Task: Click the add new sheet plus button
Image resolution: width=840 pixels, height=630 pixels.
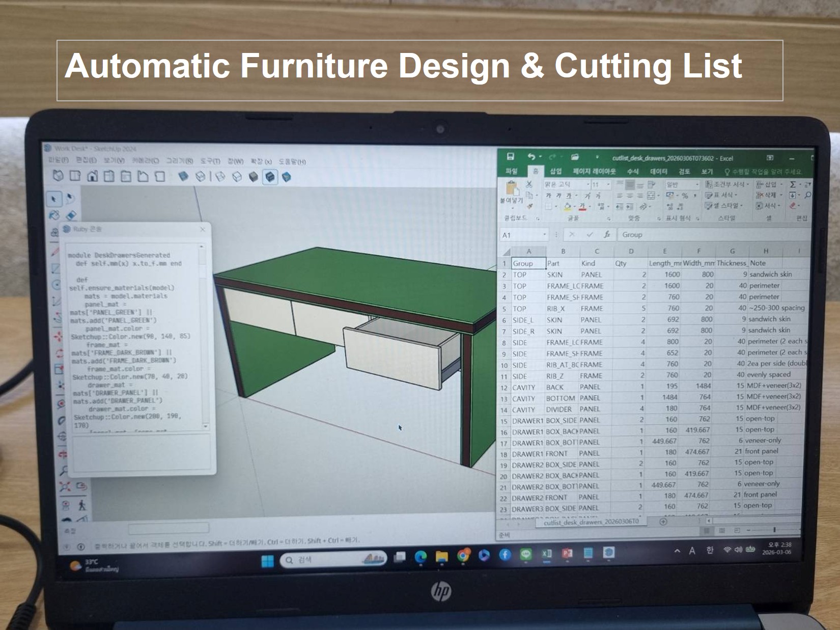Action: pyautogui.click(x=663, y=522)
